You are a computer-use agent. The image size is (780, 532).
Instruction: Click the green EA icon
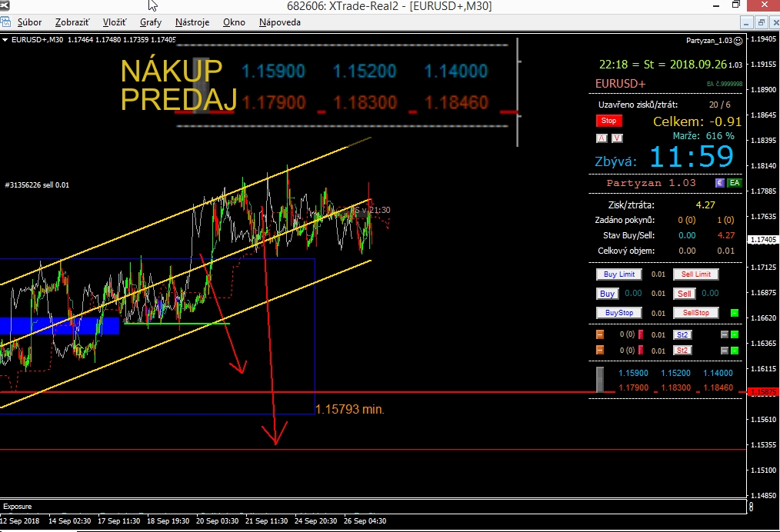(x=735, y=182)
